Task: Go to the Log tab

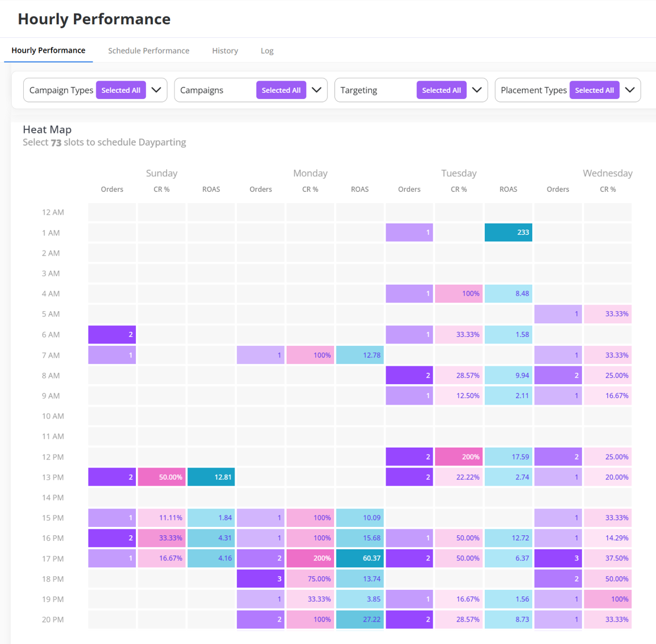Action: 267,51
